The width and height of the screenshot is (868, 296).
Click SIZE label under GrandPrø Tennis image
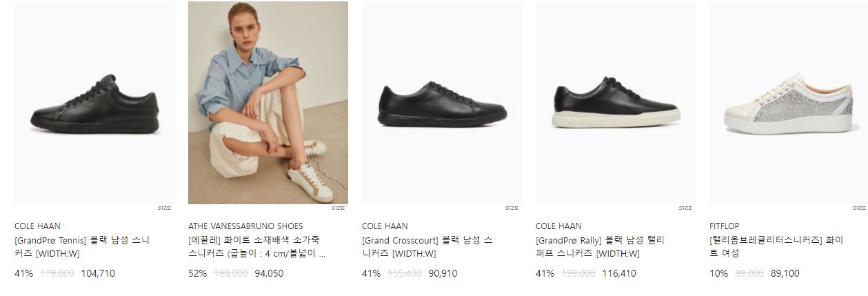[164, 208]
